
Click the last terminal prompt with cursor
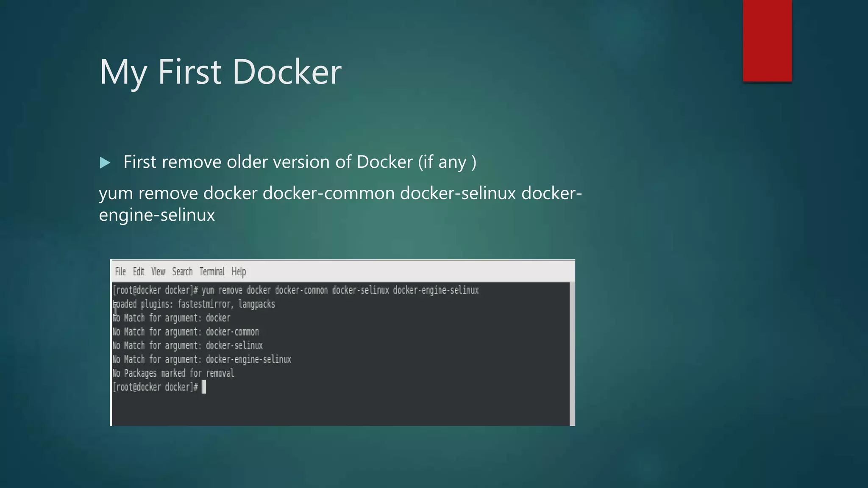point(159,387)
